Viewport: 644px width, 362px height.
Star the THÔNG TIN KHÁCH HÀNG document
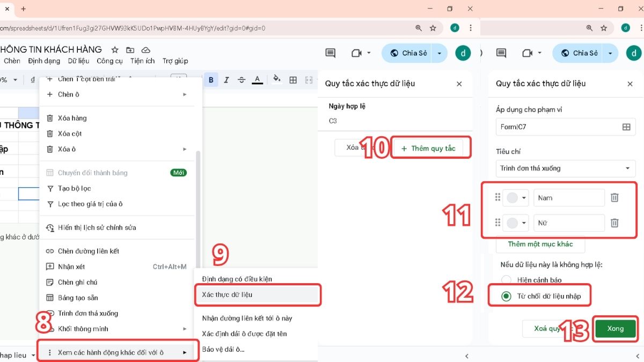(x=114, y=50)
